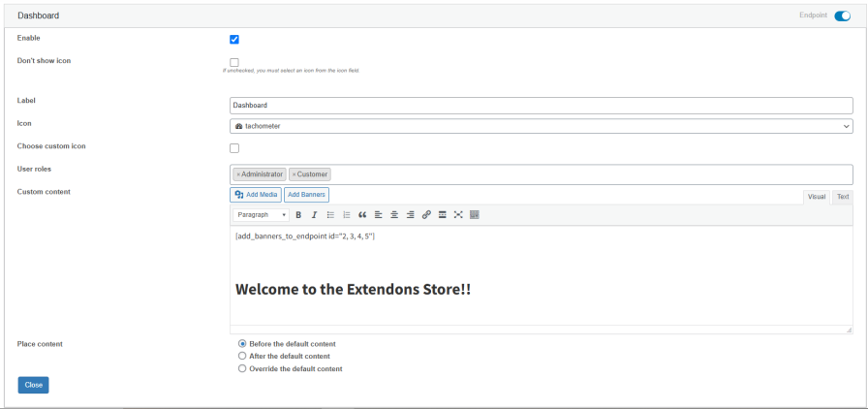Click the User roles selection field
868x409 pixels.
coord(541,174)
